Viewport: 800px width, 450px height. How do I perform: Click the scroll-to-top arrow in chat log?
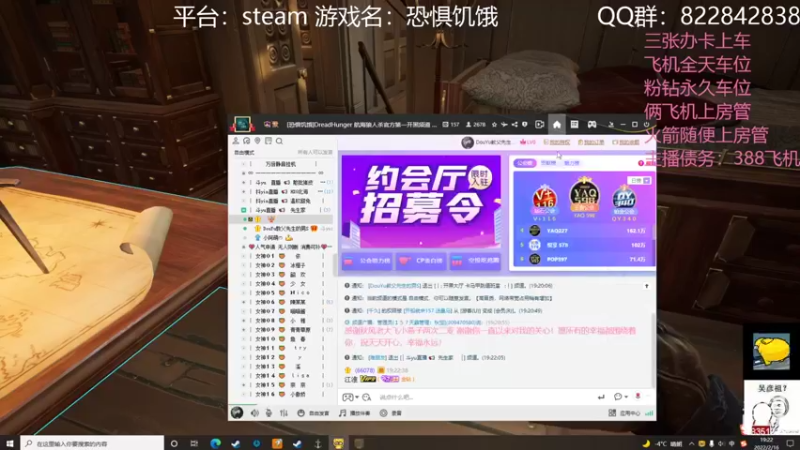click(x=646, y=286)
